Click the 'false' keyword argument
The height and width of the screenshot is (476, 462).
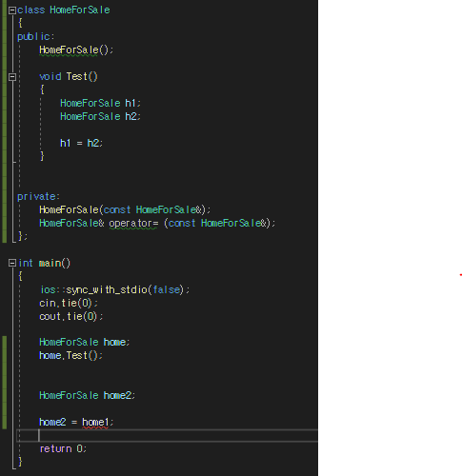167,289
